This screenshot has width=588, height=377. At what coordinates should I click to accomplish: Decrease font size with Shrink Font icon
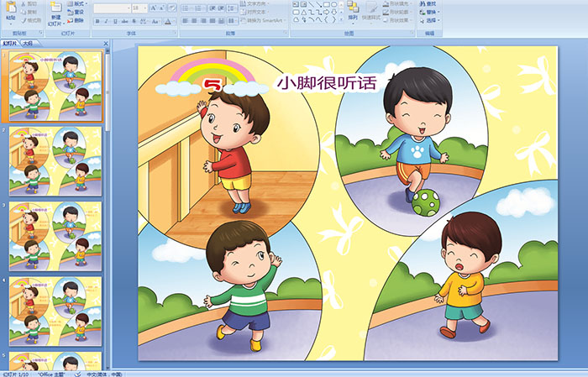(162, 8)
